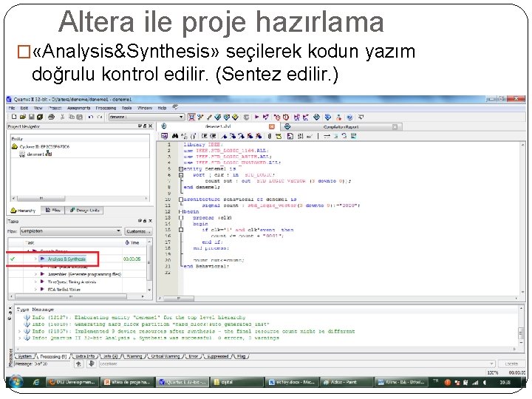Click the analysis successful info message
This screenshot has width=532, height=399.
click(x=155, y=338)
